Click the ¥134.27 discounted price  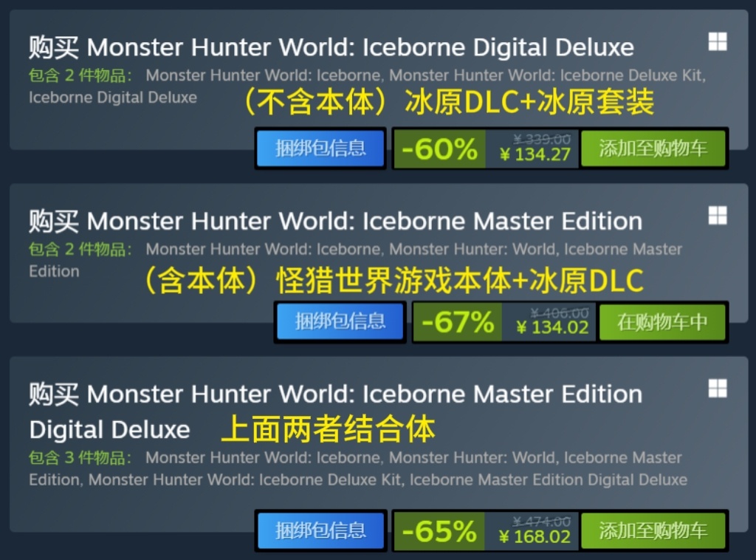click(535, 154)
